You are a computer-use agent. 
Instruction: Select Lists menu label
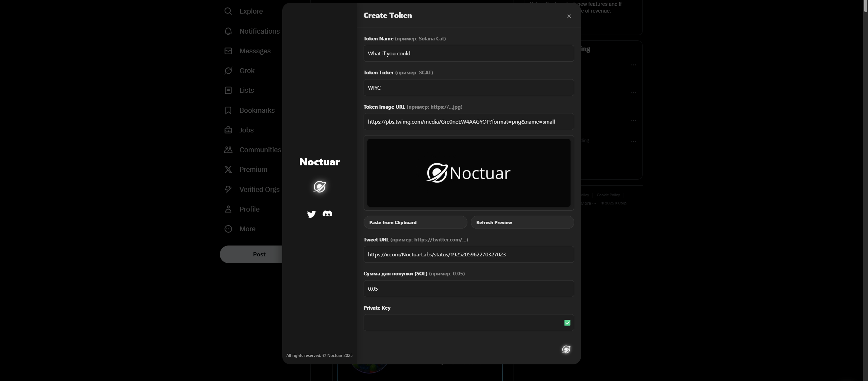(x=247, y=90)
